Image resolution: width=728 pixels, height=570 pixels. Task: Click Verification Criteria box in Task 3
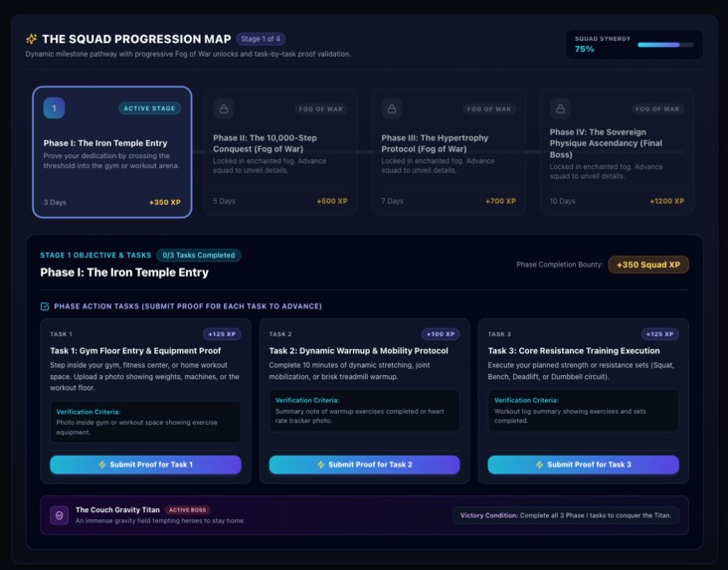(x=583, y=411)
